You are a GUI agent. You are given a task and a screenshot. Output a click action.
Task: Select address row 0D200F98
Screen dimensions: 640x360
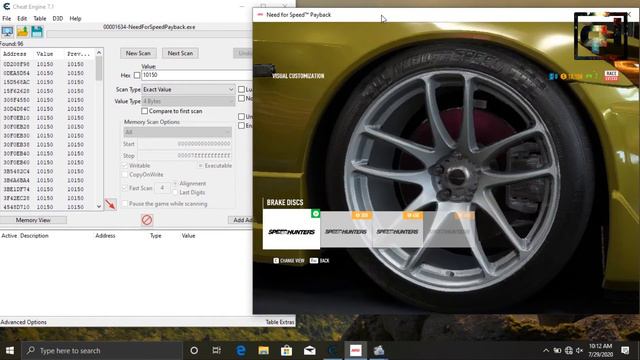coord(48,64)
